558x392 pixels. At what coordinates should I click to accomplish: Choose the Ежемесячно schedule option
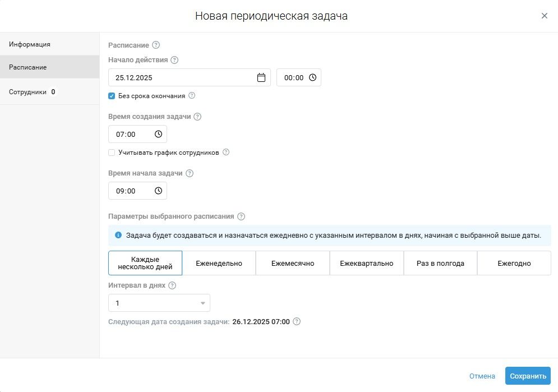293,264
